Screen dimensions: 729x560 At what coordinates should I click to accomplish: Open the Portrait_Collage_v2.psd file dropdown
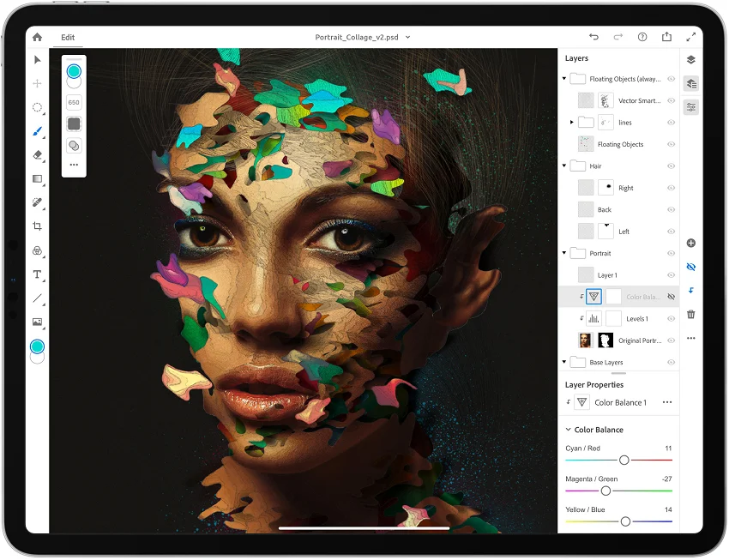click(407, 37)
